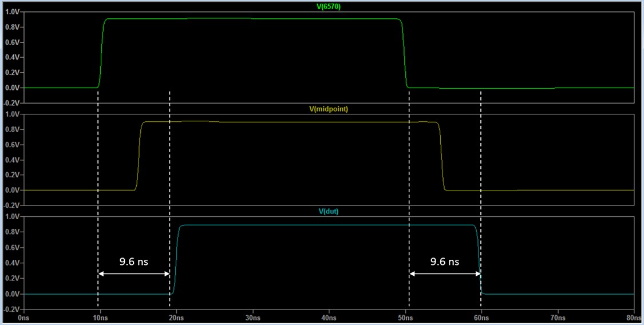Screen dimensions: 644x325
Task: Click the V(6570) trace label
Action: click(329, 6)
